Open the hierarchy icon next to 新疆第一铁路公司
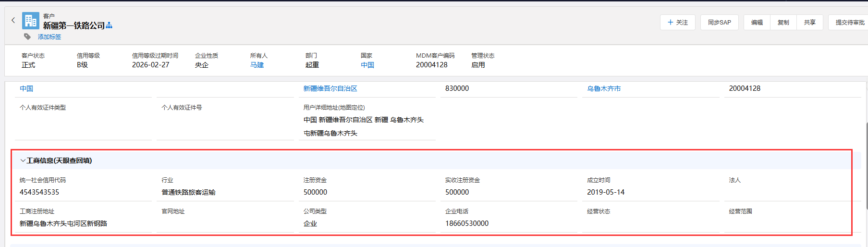 109,25
